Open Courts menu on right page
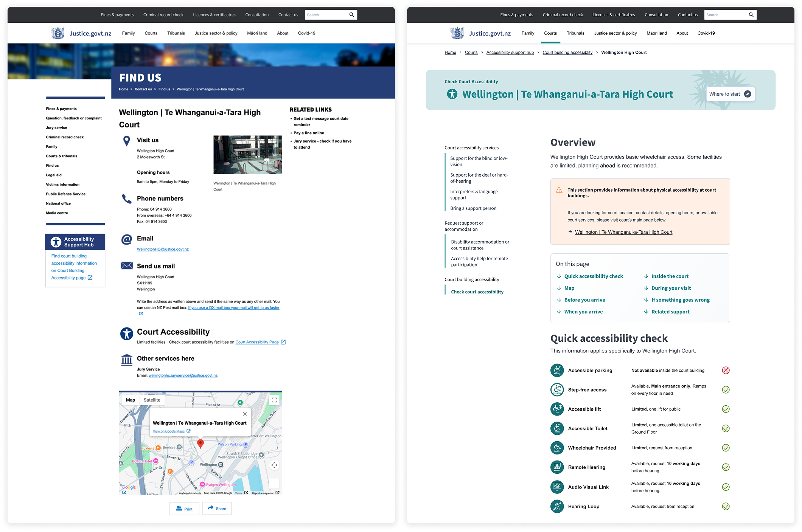The height and width of the screenshot is (532, 802). (x=550, y=33)
